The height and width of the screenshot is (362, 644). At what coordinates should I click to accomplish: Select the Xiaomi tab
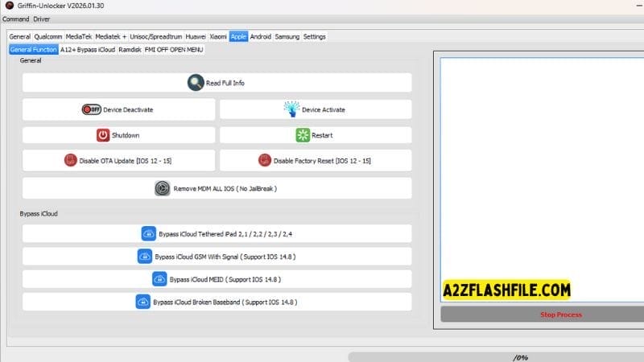pos(218,36)
